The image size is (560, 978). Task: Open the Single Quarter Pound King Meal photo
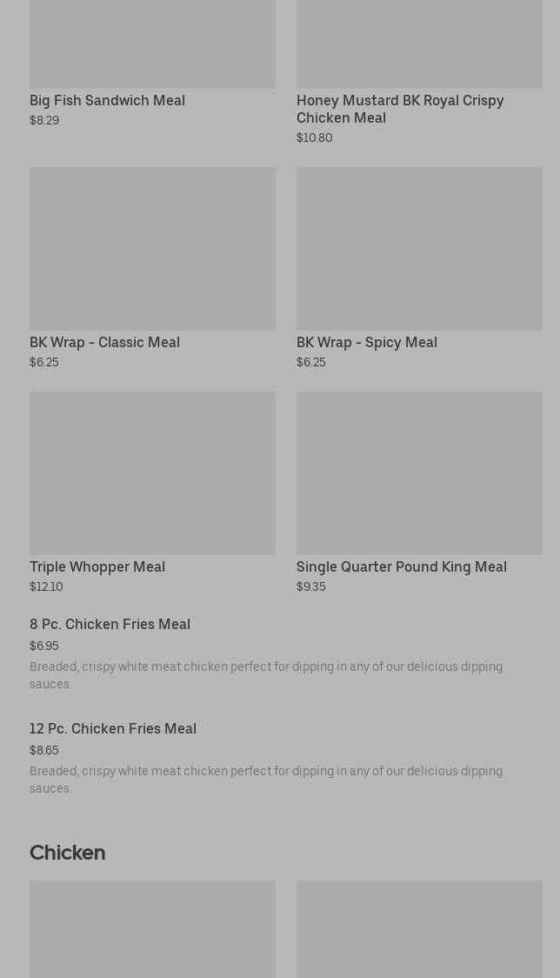point(419,473)
